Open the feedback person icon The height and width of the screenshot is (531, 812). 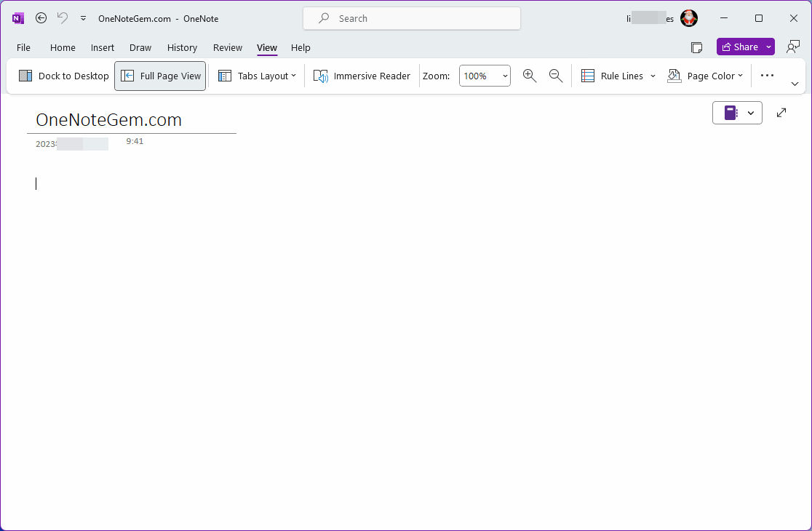coord(793,47)
